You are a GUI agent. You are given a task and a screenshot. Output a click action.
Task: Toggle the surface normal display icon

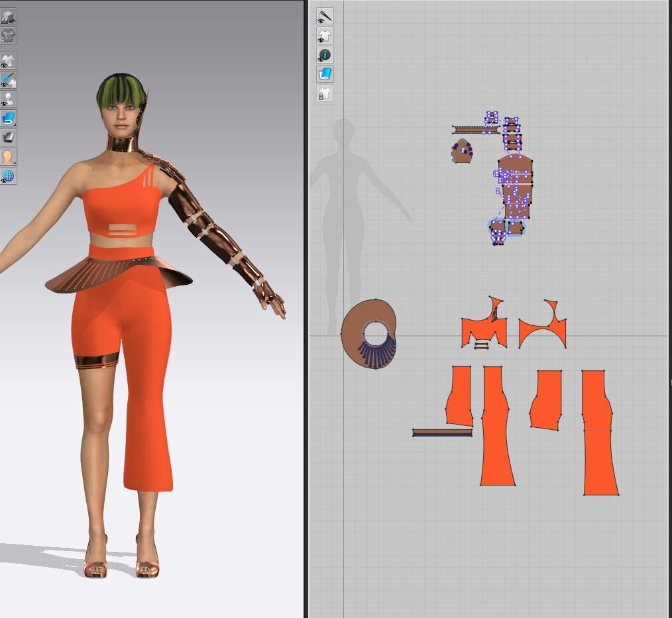point(9,138)
